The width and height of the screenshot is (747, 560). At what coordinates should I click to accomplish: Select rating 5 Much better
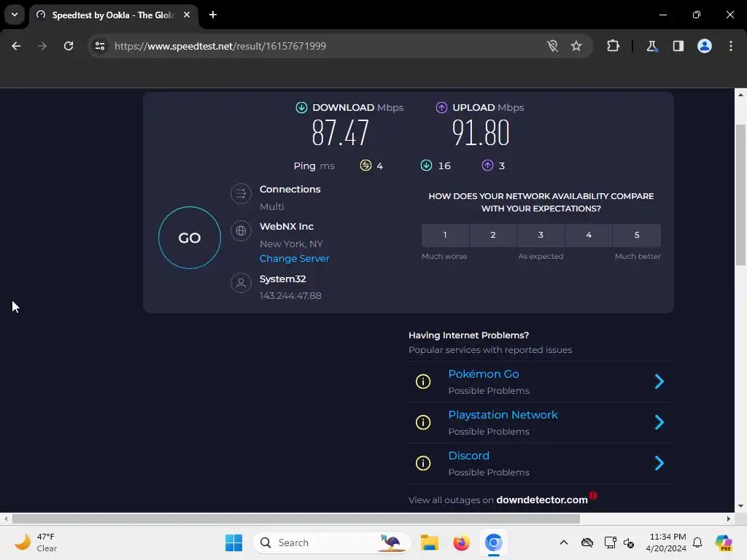pos(637,236)
